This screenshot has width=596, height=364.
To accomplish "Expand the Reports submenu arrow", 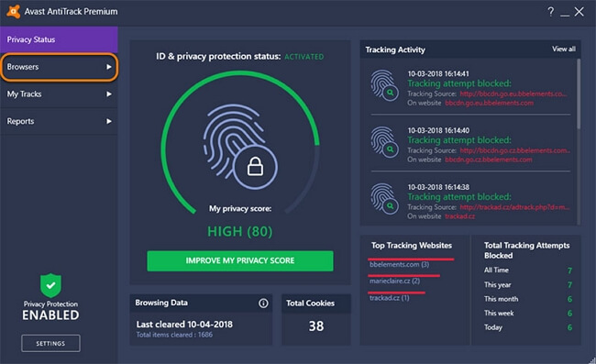I will pos(109,121).
